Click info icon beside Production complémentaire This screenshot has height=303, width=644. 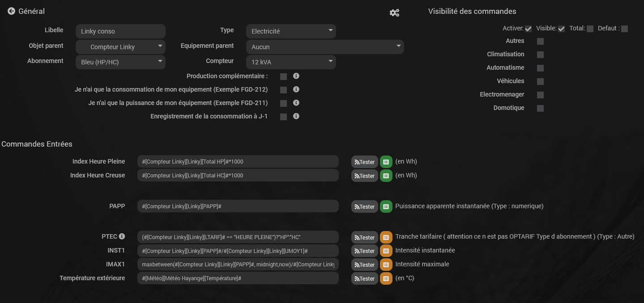[x=296, y=76]
